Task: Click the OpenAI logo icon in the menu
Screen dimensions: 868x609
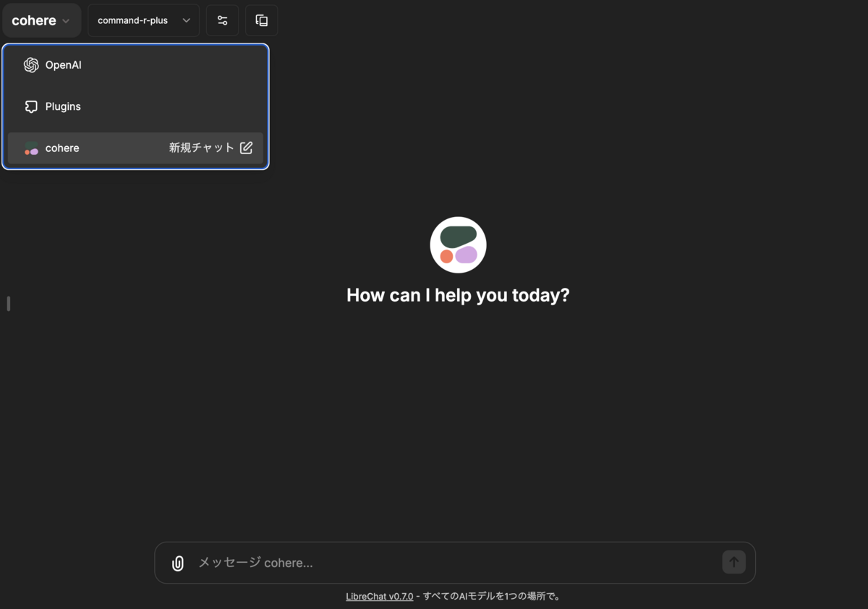Action: pyautogui.click(x=31, y=64)
